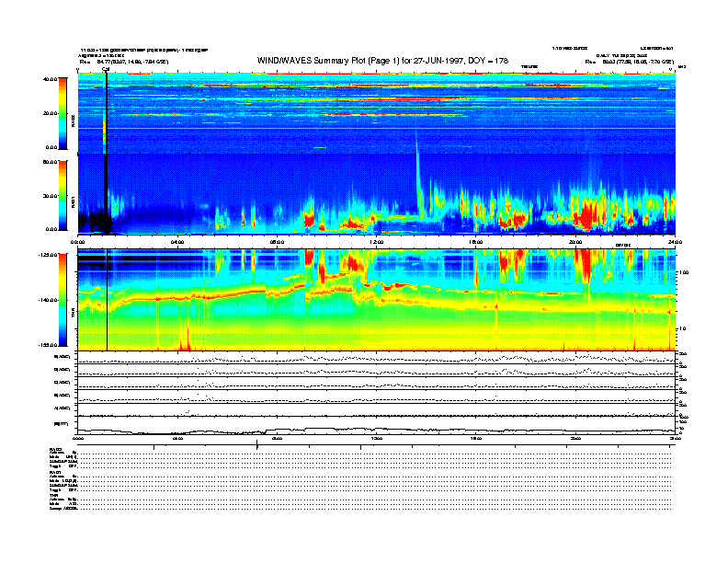Click the black calibration line in RAD2 spectrogram

click(107, 113)
